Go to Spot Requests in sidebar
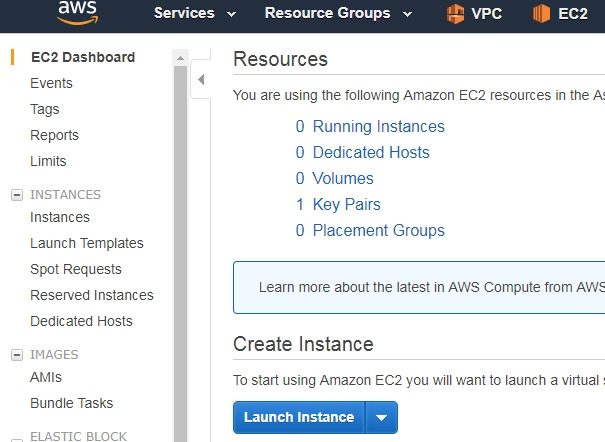The height and width of the screenshot is (442, 605). point(76,269)
